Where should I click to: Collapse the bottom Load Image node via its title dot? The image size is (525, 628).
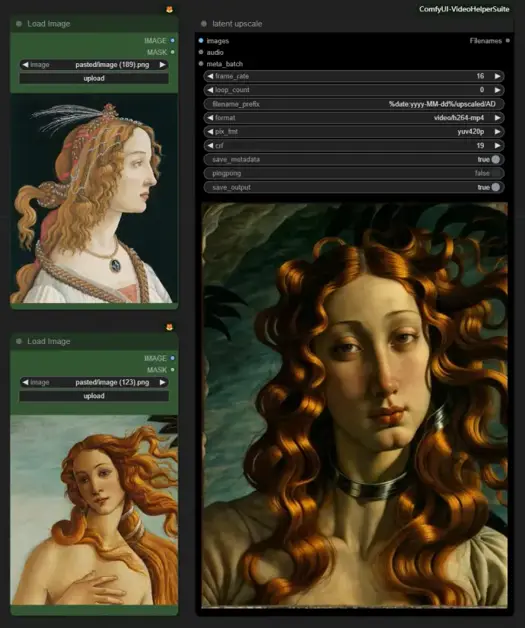pyautogui.click(x=19, y=341)
